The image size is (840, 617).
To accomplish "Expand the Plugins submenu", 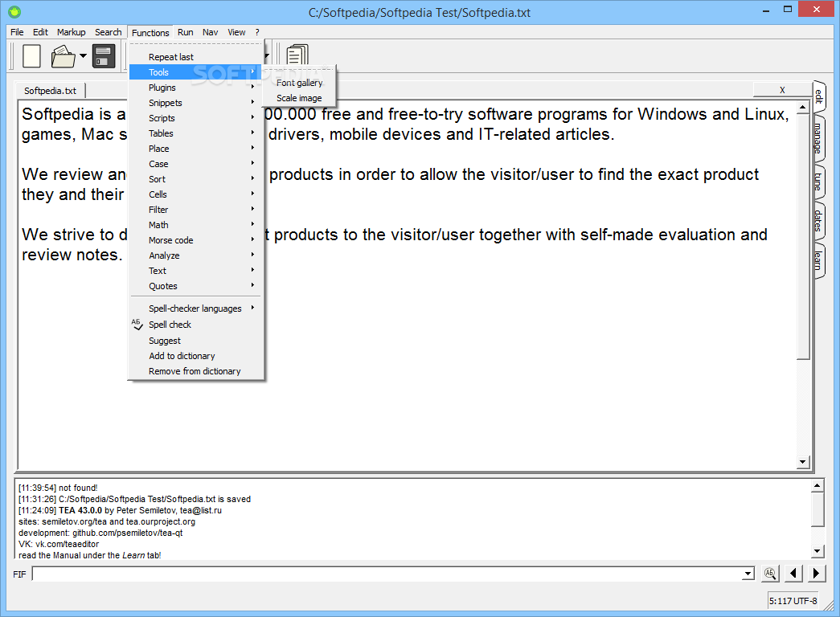I will point(196,88).
